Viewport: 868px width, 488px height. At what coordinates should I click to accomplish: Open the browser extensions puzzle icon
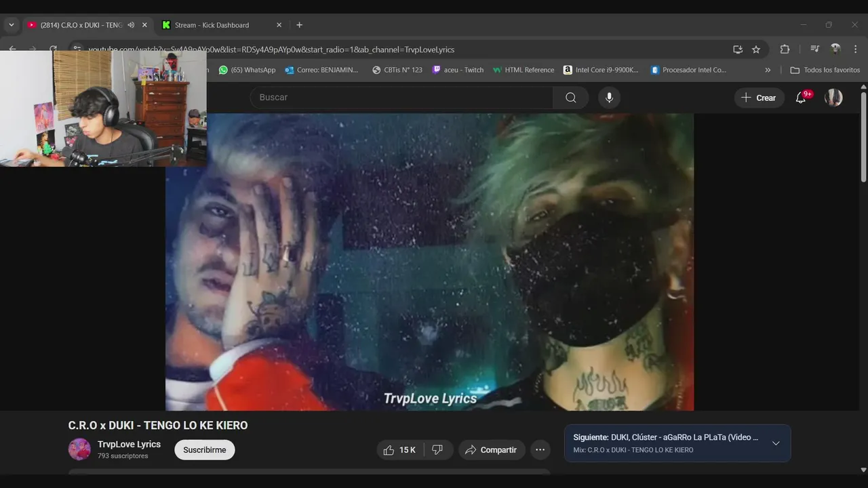[785, 49]
